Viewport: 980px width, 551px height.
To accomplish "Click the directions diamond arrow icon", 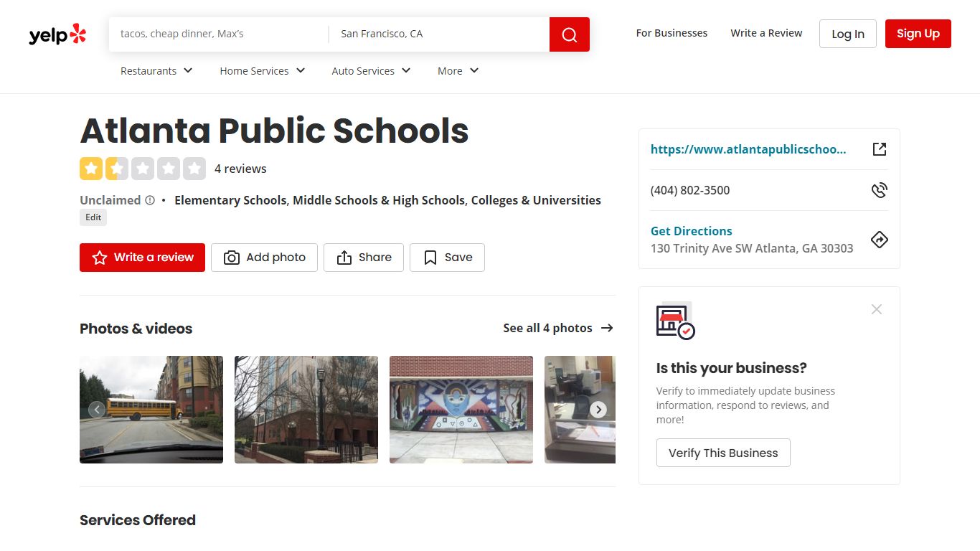I will [x=880, y=240].
